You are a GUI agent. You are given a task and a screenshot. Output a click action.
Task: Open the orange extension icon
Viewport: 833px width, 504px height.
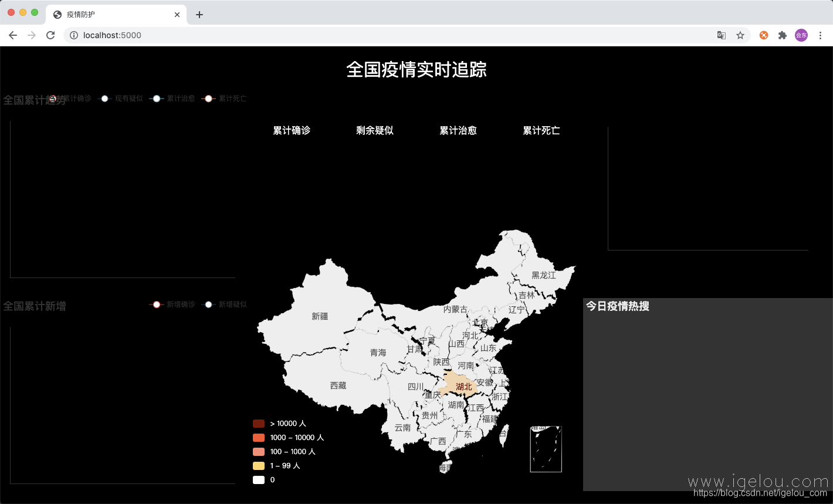point(764,35)
